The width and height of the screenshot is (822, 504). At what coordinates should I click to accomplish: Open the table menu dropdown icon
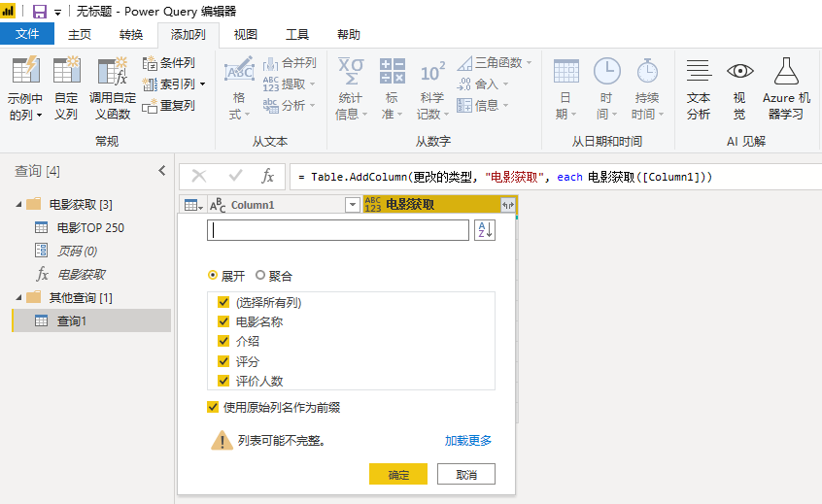point(193,205)
